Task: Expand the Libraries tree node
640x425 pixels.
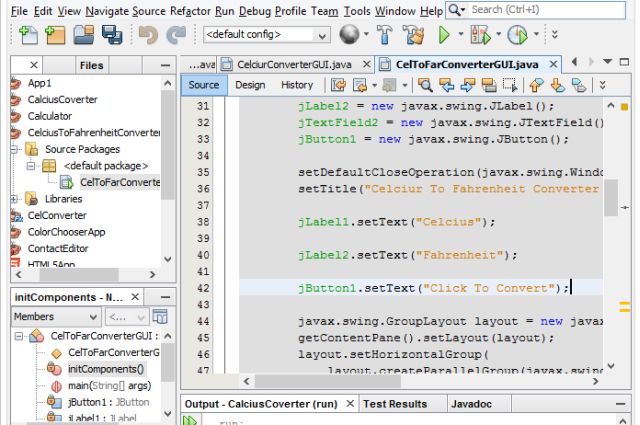Action: [x=16, y=199]
